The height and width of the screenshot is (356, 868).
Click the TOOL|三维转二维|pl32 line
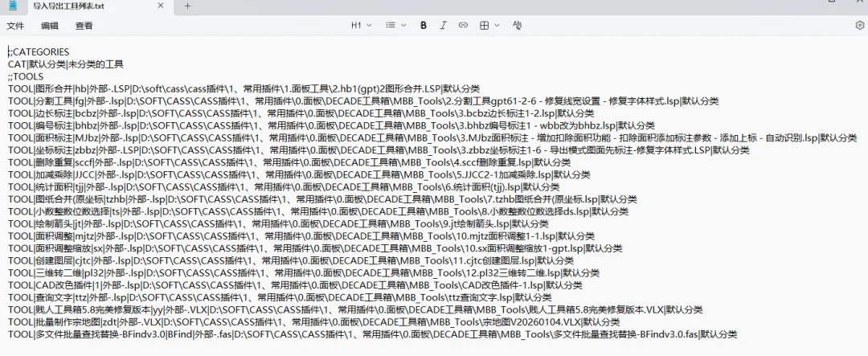303,272
